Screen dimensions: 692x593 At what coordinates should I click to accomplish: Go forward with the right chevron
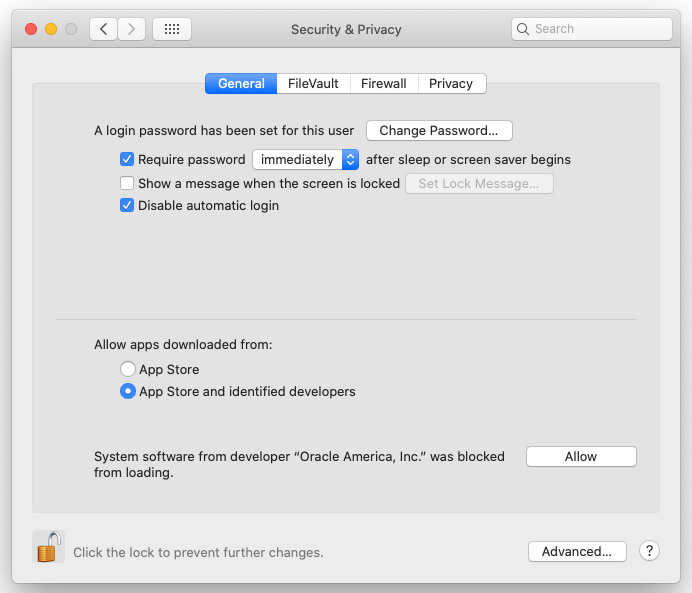[132, 29]
